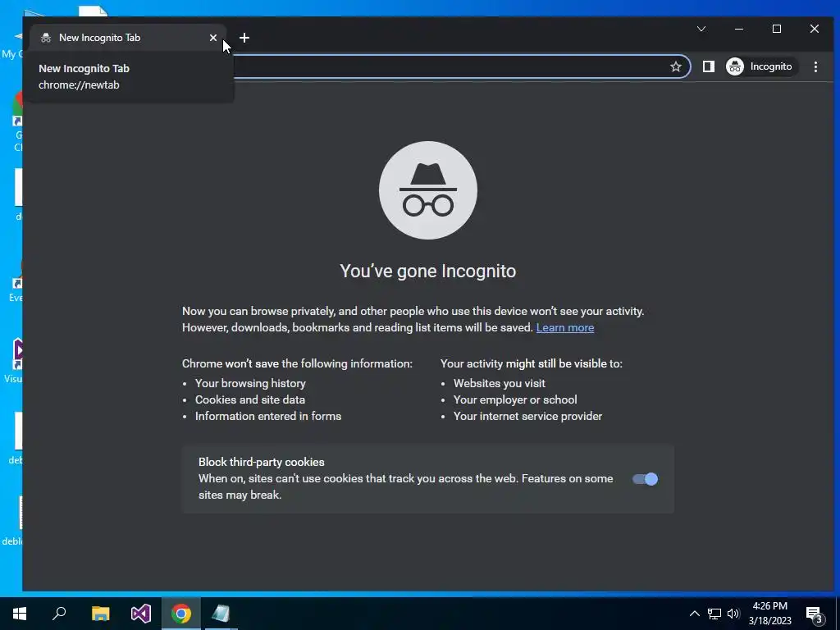Viewport: 840px width, 630px height.
Task: Open notepad-like app in taskbar
Action: pyautogui.click(x=221, y=614)
